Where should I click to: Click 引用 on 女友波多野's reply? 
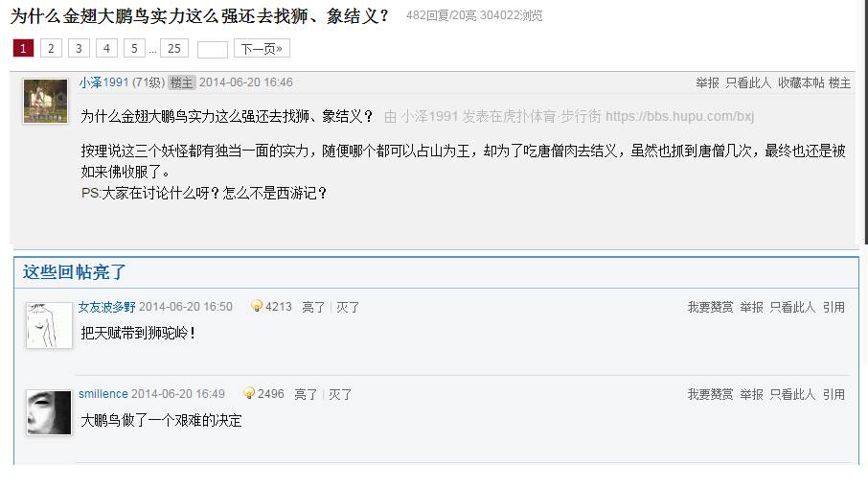point(834,307)
